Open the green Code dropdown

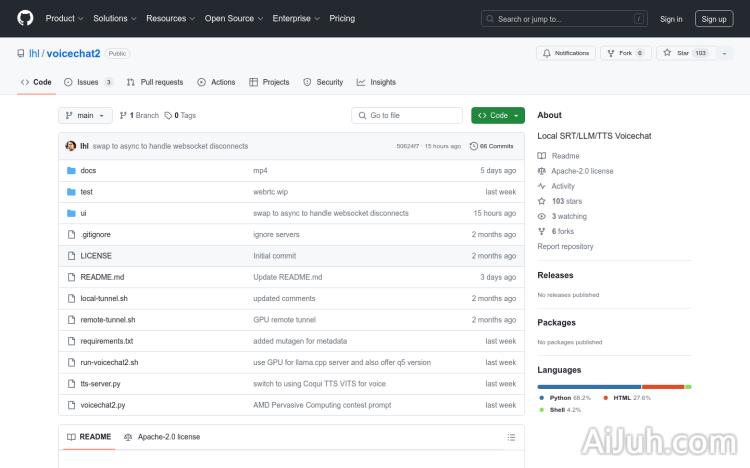[497, 115]
